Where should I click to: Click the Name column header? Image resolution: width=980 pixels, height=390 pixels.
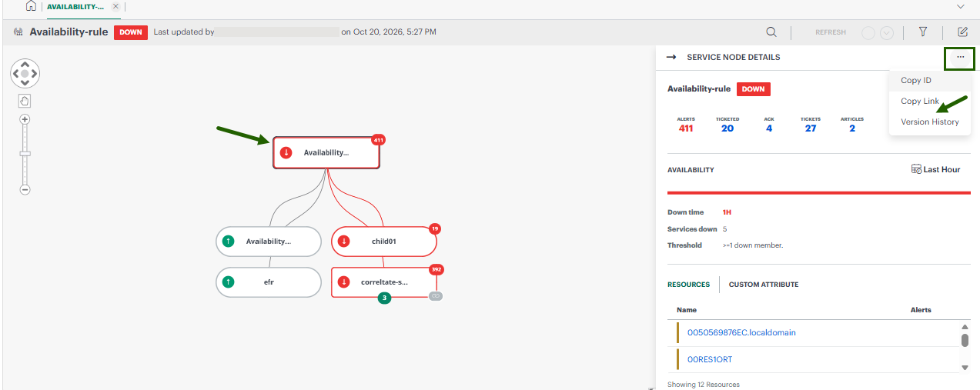coord(687,310)
